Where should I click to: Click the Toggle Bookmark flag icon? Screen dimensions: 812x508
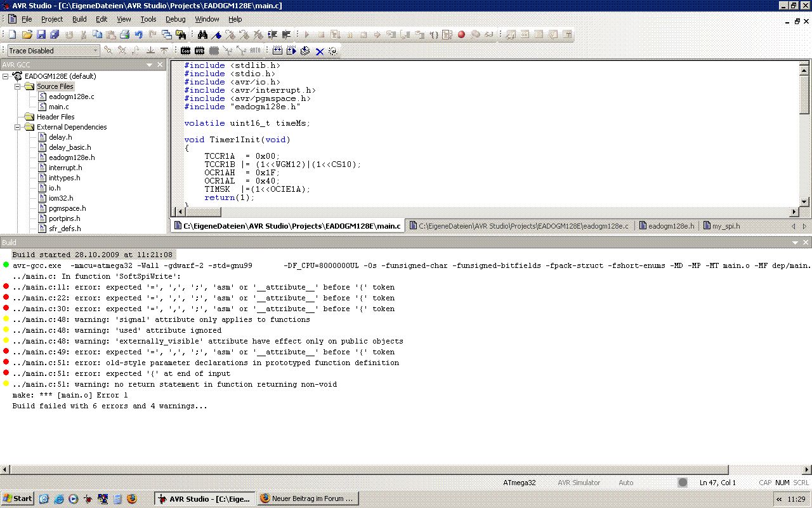pos(216,35)
